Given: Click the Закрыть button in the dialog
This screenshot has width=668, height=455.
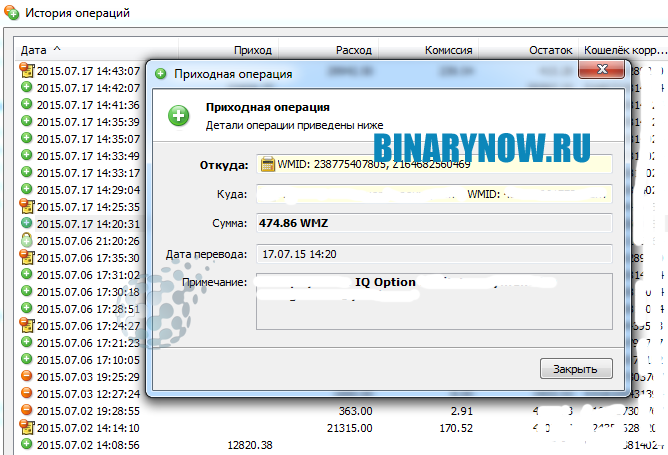Looking at the screenshot, I should 576,369.
